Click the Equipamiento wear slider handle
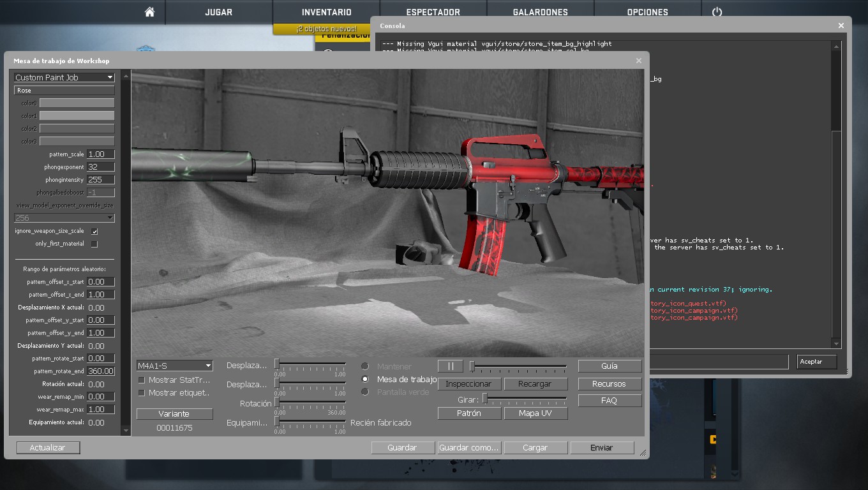 point(277,421)
